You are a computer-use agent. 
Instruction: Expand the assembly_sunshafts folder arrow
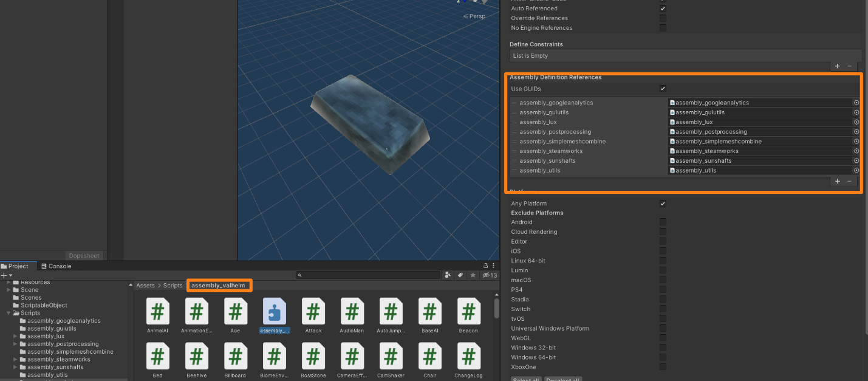(15, 367)
